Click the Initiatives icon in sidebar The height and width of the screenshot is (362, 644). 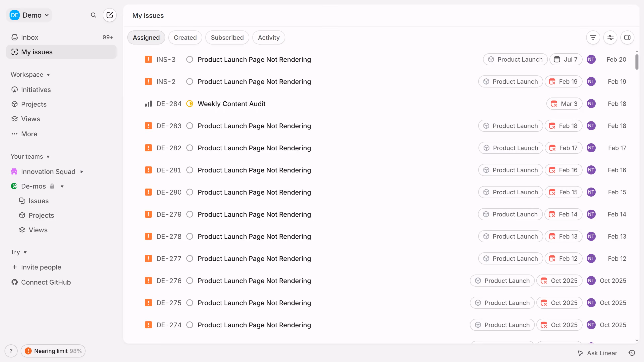coord(15,90)
